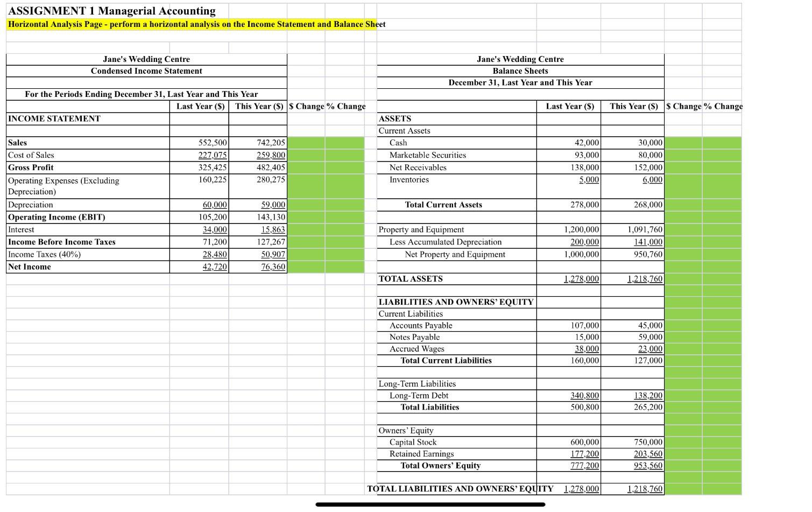
Task: Click the "% Change" header on the income statement
Action: pos(344,106)
